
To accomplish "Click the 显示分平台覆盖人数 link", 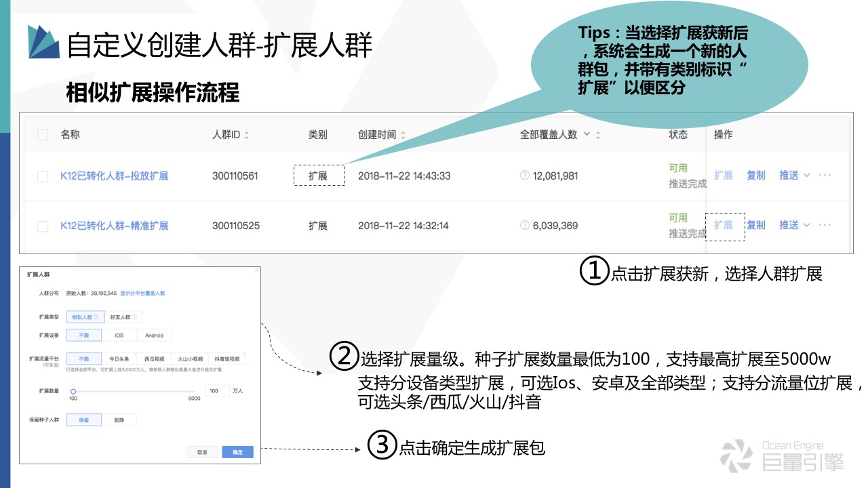I will [x=143, y=293].
